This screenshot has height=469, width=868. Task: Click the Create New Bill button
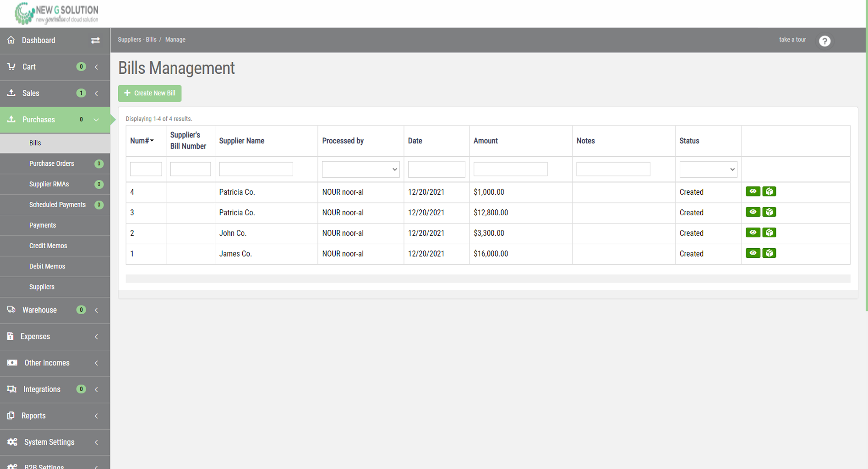point(150,93)
